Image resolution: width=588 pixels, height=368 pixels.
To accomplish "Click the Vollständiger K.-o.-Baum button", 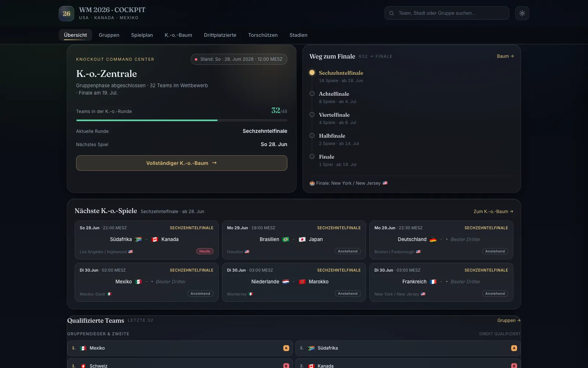I will [182, 163].
